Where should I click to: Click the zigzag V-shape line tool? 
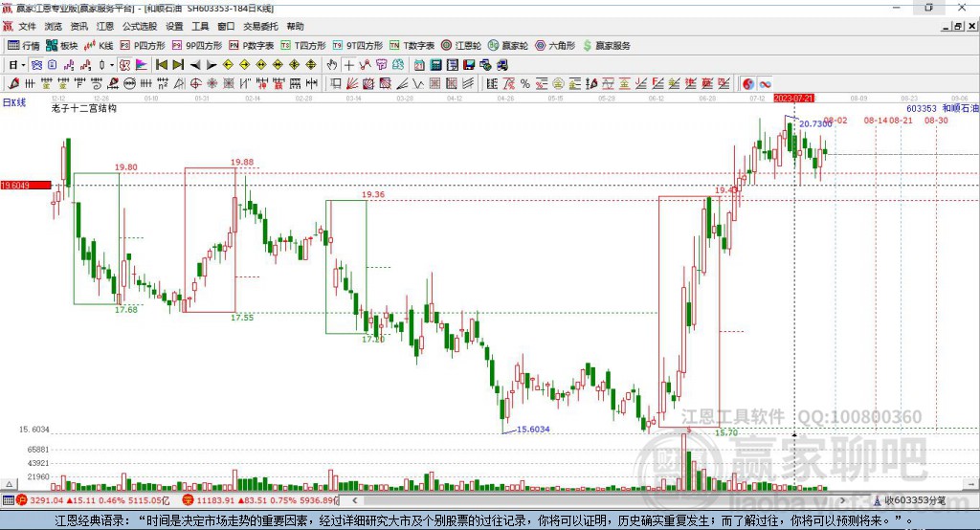[x=417, y=84]
